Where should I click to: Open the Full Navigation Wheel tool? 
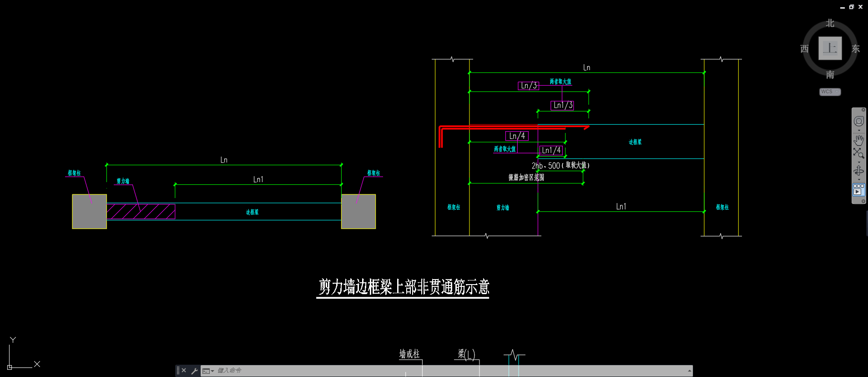pos(858,121)
